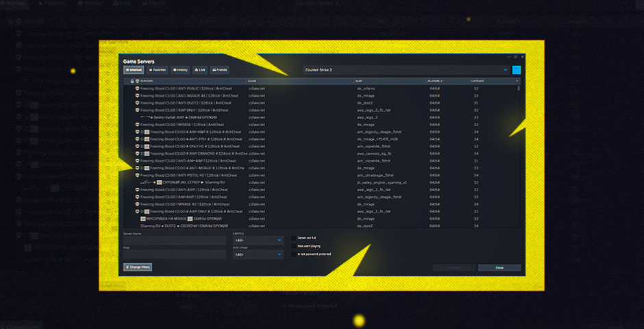Switch to the Internet tab
Image resolution: width=644 pixels, height=329 pixels.
pos(134,70)
